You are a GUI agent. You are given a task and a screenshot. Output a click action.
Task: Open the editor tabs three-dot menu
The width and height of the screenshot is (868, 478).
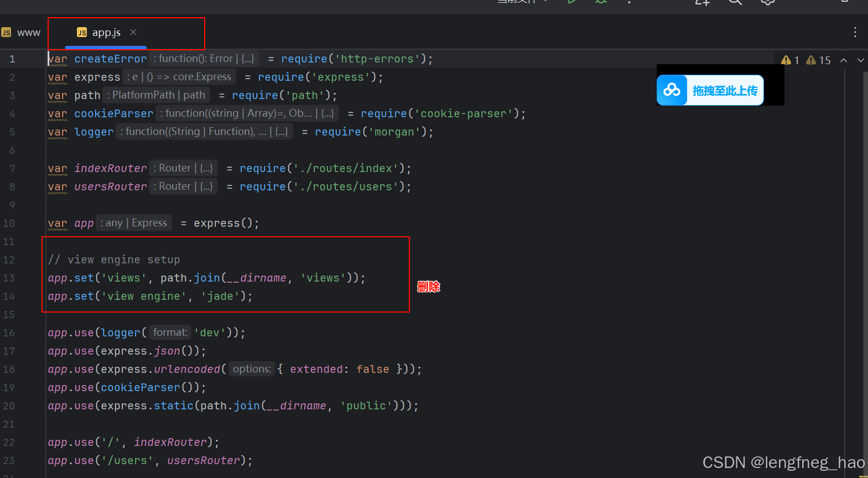click(855, 32)
